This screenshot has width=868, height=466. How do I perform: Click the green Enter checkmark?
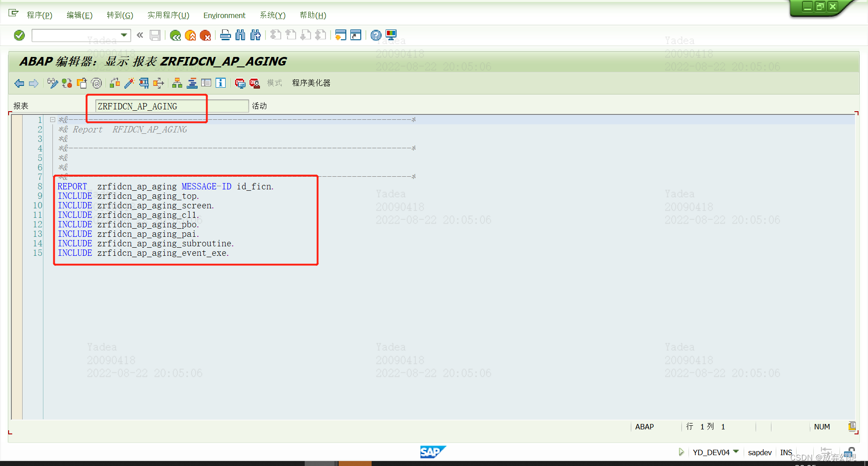[19, 35]
